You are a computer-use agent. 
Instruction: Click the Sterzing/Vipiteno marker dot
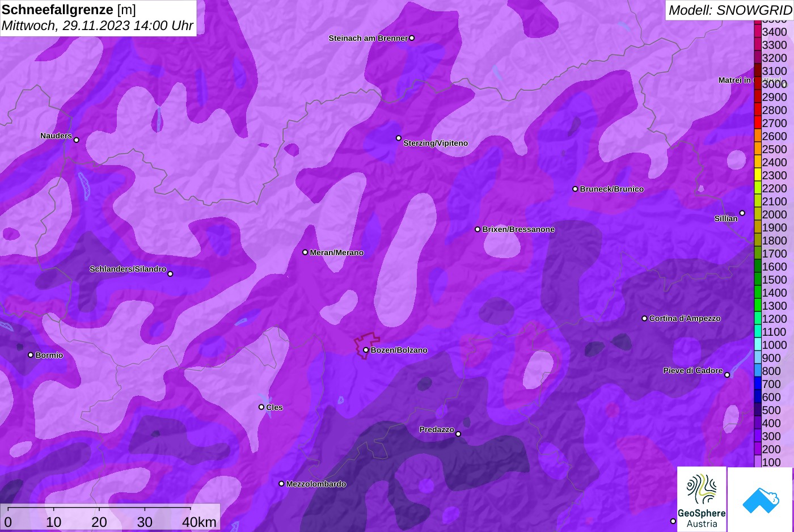pos(399,138)
